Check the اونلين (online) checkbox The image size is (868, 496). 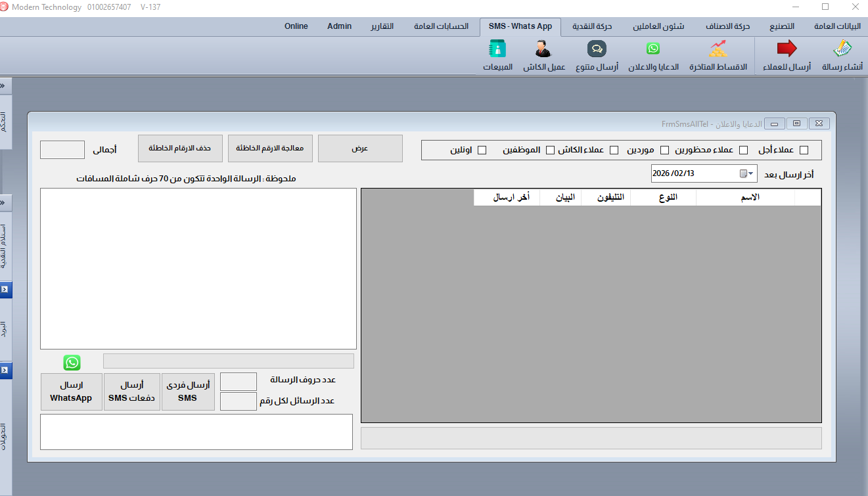482,150
